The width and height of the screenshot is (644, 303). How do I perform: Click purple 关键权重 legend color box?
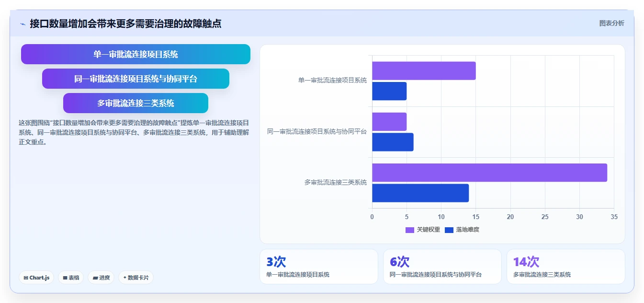coord(410,230)
